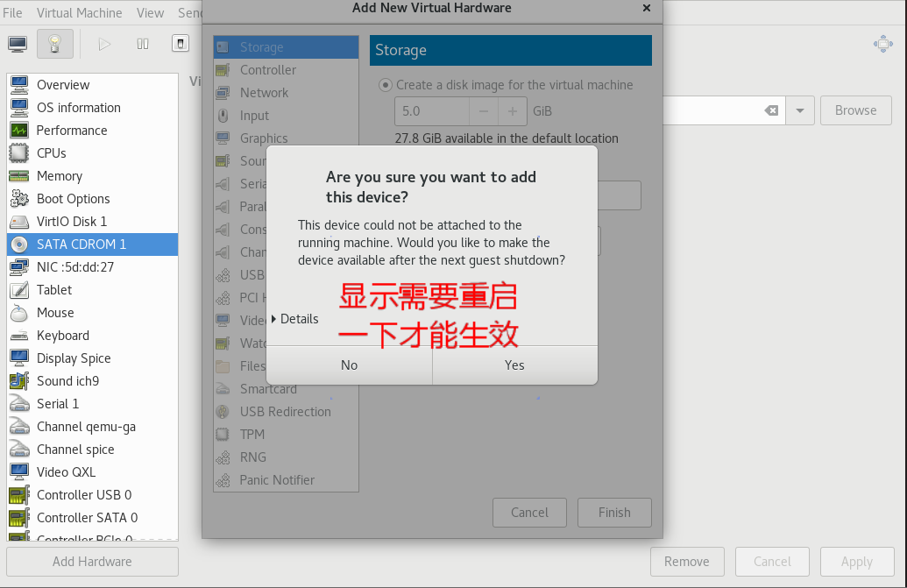Viewport: 907px width, 588px height.
Task: Confirm adding device with Yes
Action: click(x=514, y=365)
